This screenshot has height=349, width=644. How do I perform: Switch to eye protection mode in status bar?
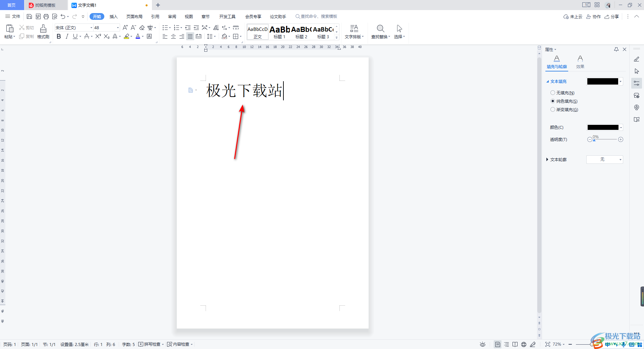click(x=483, y=344)
